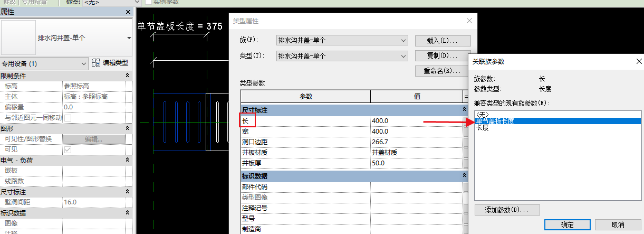Collapse 标识数据 group in 类型属性 table

pyautogui.click(x=464, y=175)
